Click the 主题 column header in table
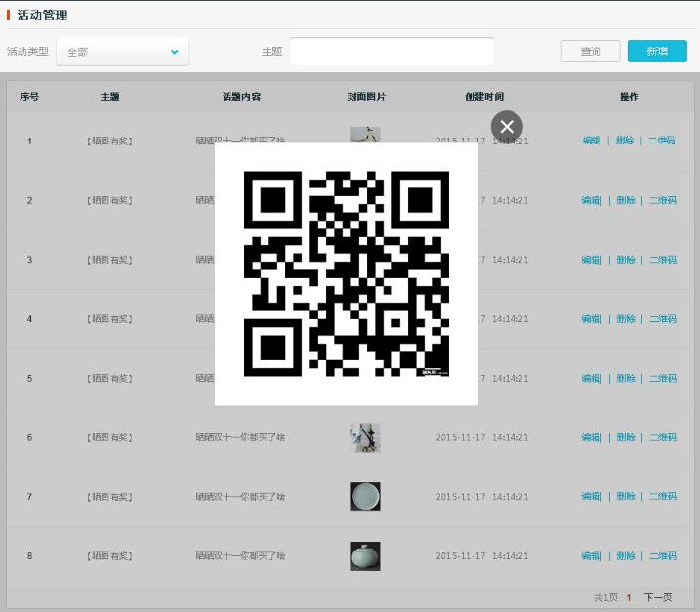Image resolution: width=700 pixels, height=612 pixels. [x=109, y=97]
